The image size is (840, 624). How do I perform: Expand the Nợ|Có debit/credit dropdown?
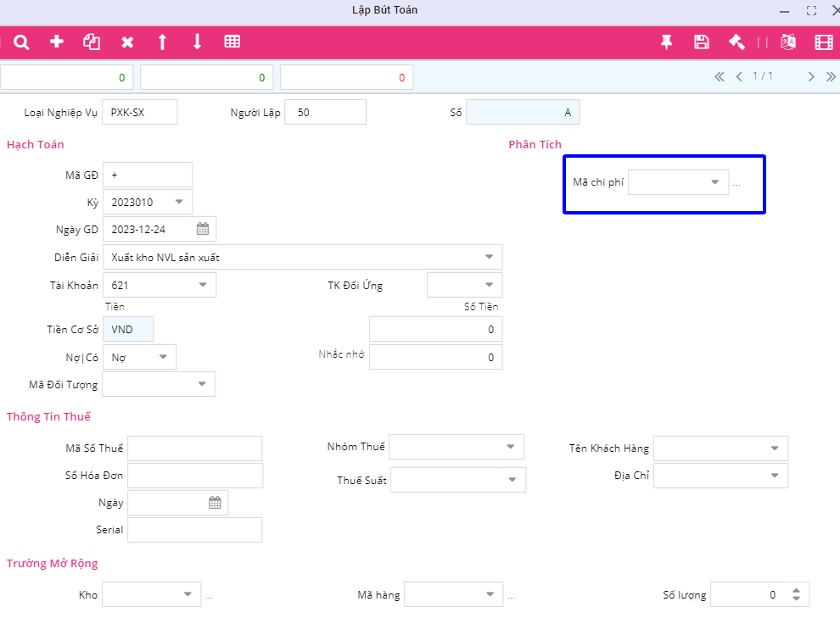tap(163, 358)
